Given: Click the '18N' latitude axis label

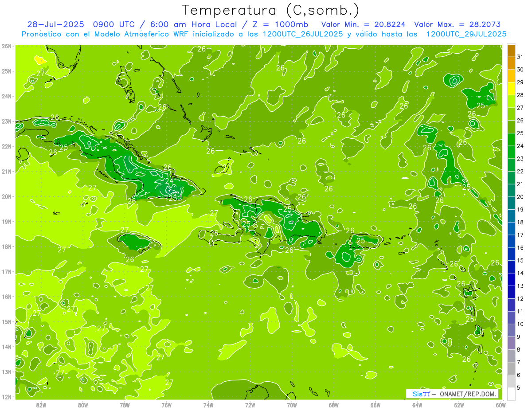Looking at the screenshot, I should tap(7, 247).
